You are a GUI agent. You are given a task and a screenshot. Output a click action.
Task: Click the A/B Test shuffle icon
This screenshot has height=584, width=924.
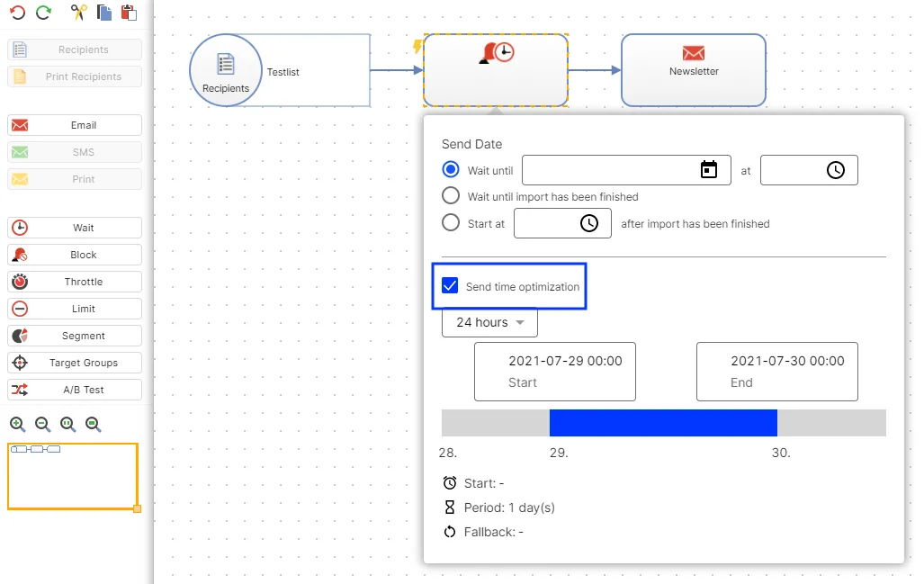point(20,391)
